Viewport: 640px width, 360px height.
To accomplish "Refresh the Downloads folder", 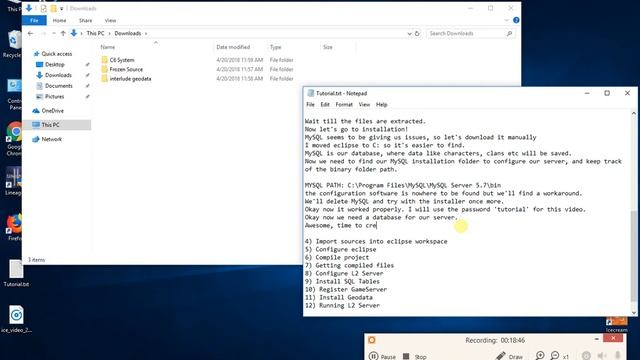I will tap(417, 33).
